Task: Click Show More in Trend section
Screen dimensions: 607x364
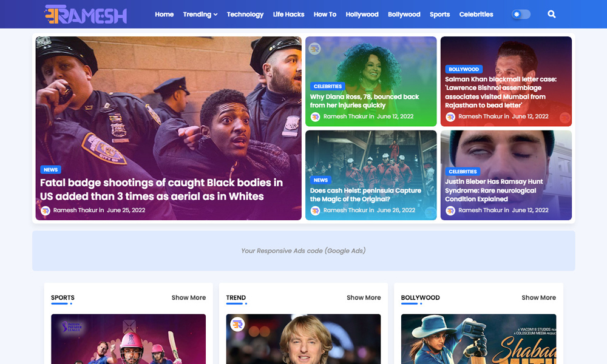Action: (364, 297)
